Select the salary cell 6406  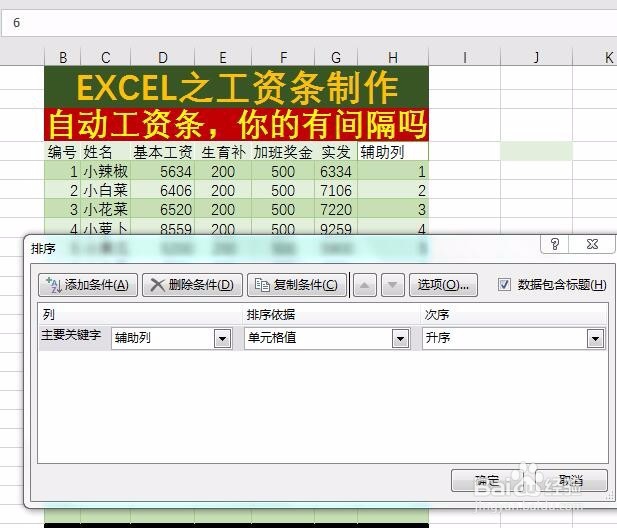click(x=163, y=190)
